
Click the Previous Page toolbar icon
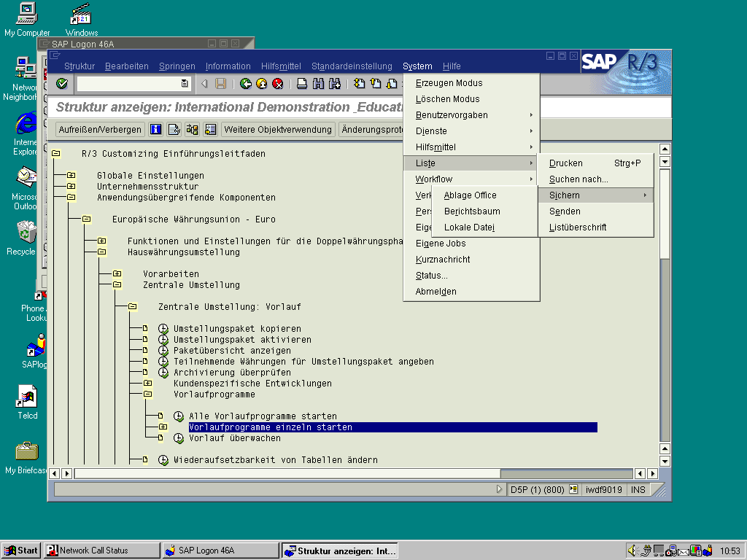[x=376, y=84]
